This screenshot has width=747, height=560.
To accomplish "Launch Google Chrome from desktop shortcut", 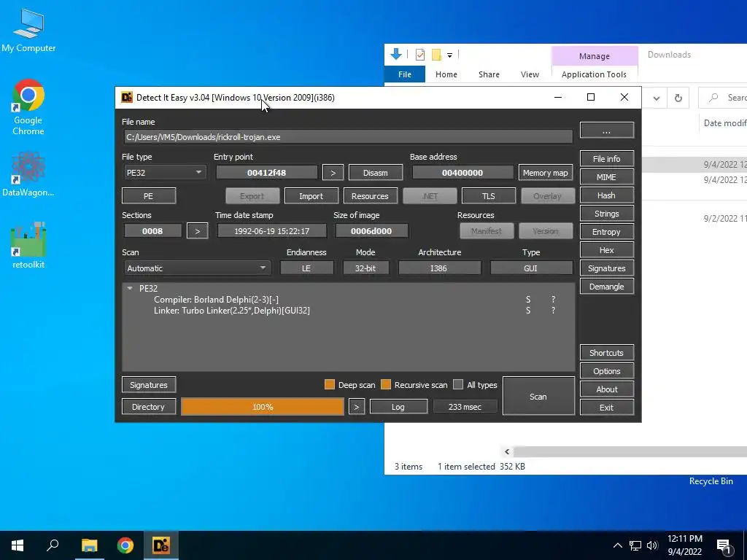I will (x=28, y=107).
